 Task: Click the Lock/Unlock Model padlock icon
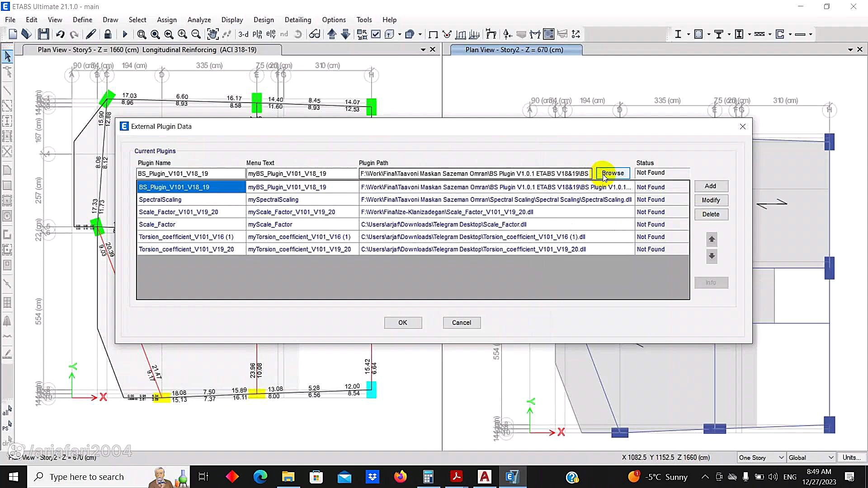[108, 34]
